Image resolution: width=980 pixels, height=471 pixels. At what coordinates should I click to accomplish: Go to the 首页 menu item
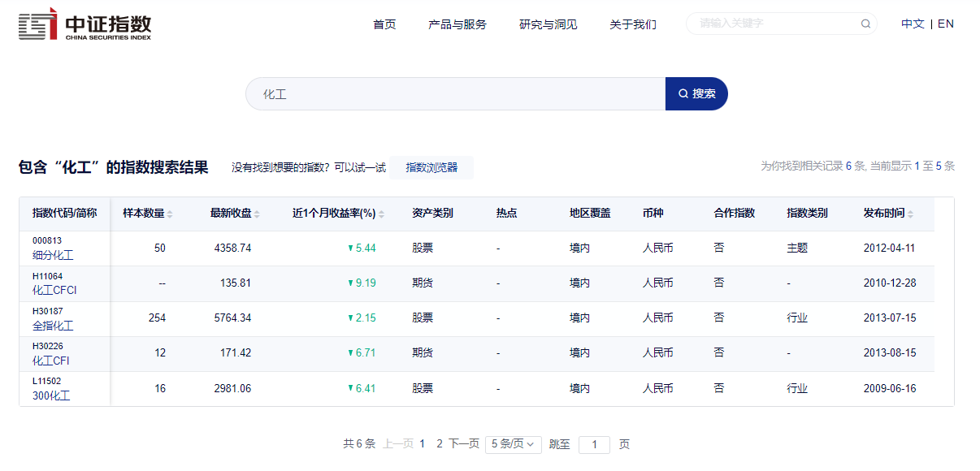coord(384,24)
